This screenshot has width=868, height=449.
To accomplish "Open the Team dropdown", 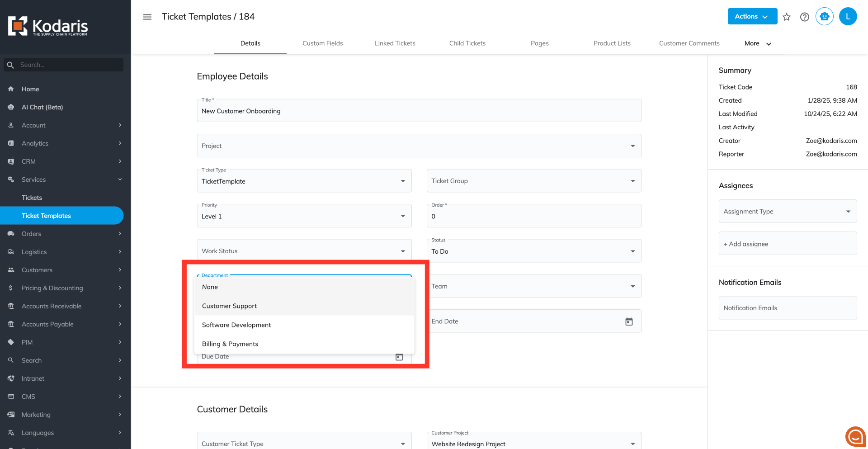I will click(534, 286).
